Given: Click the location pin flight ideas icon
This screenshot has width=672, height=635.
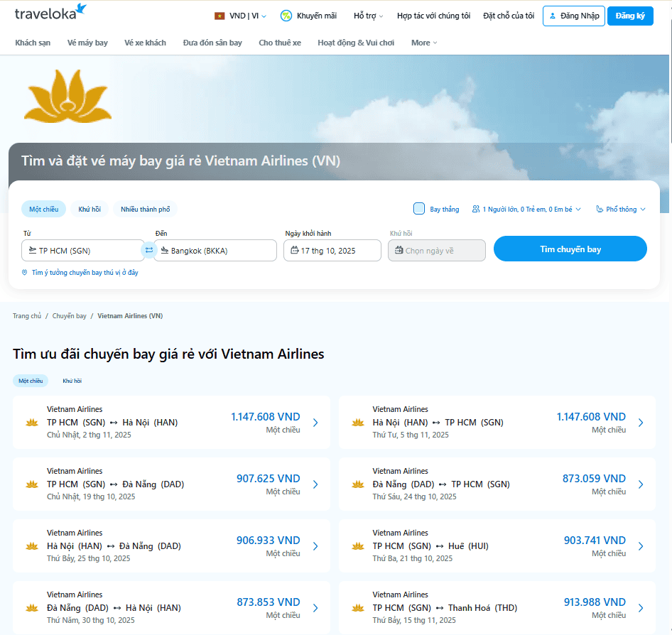Looking at the screenshot, I should pos(25,273).
